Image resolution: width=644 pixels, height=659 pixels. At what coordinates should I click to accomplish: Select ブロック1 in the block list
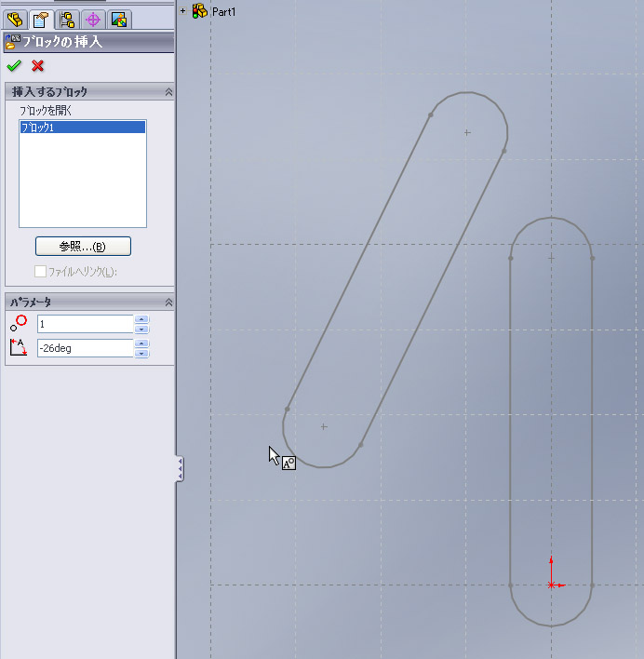(82, 128)
